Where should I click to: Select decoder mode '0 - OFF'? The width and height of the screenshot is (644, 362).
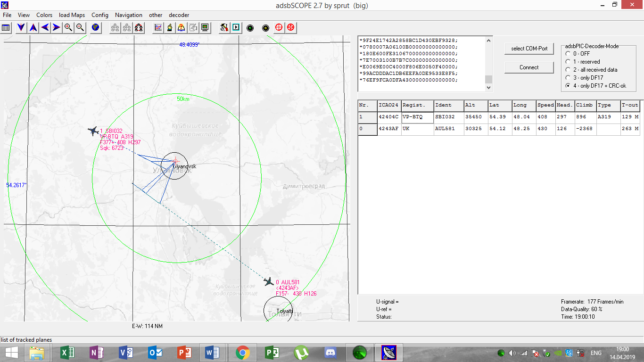(568, 54)
